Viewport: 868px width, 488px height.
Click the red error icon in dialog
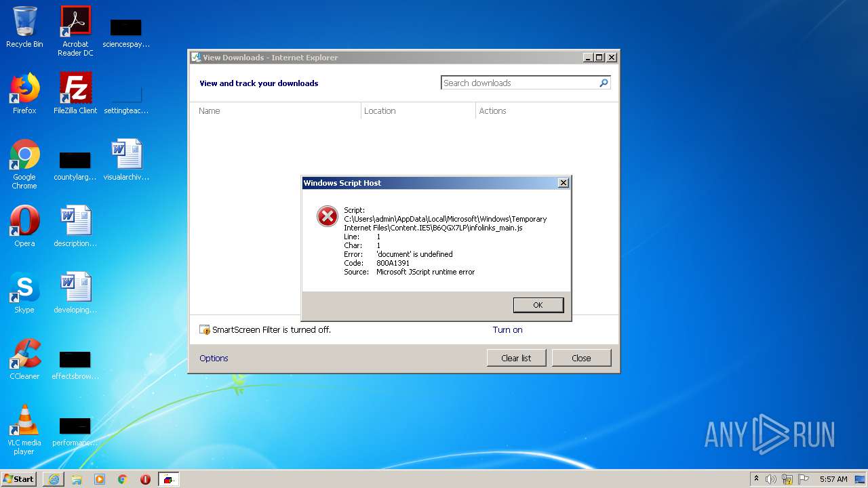pos(328,216)
